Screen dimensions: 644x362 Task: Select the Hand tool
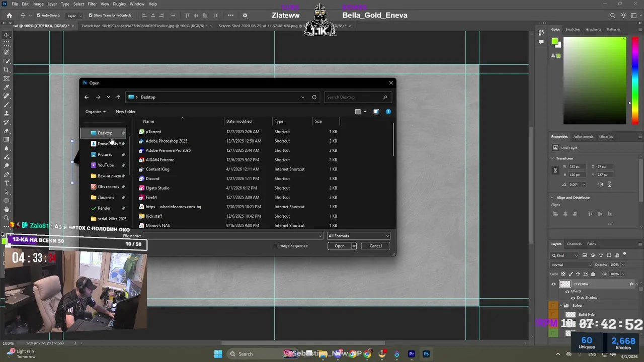tap(7, 209)
